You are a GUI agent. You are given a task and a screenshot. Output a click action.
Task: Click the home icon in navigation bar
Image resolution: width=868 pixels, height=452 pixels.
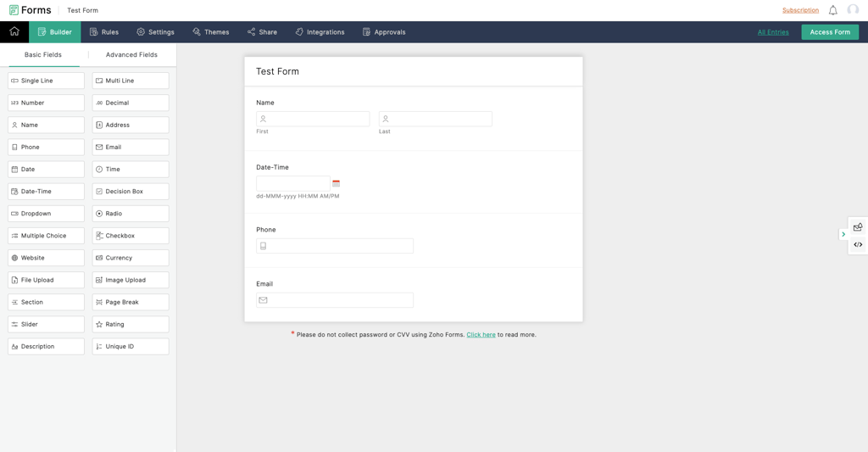pos(14,31)
